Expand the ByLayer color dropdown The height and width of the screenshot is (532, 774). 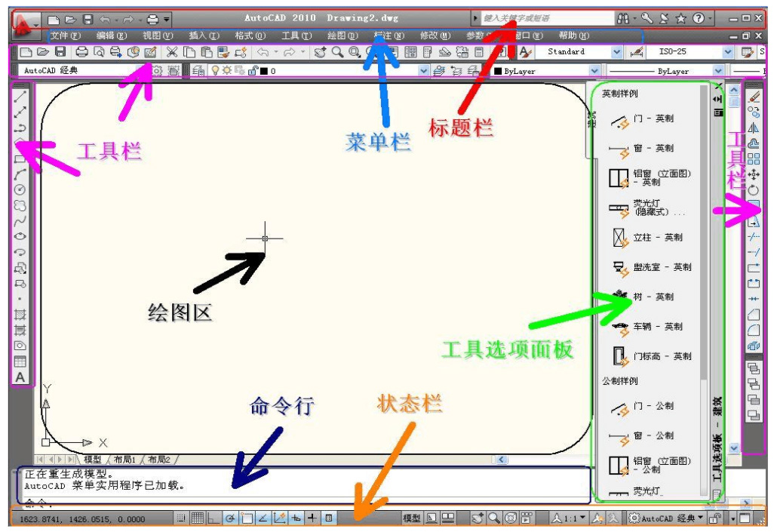coord(594,71)
